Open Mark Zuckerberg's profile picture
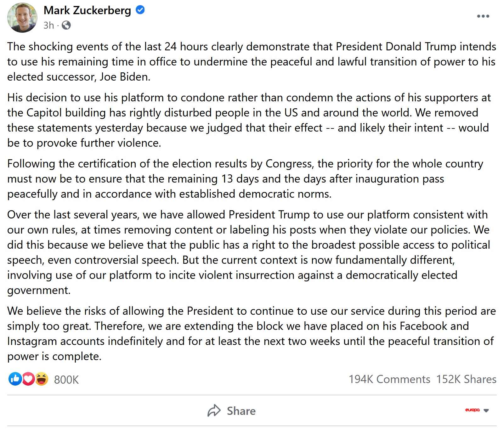504x429 pixels. click(x=22, y=18)
